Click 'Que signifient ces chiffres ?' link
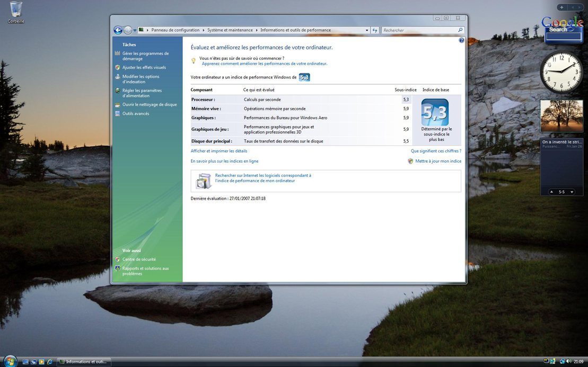 (x=436, y=151)
